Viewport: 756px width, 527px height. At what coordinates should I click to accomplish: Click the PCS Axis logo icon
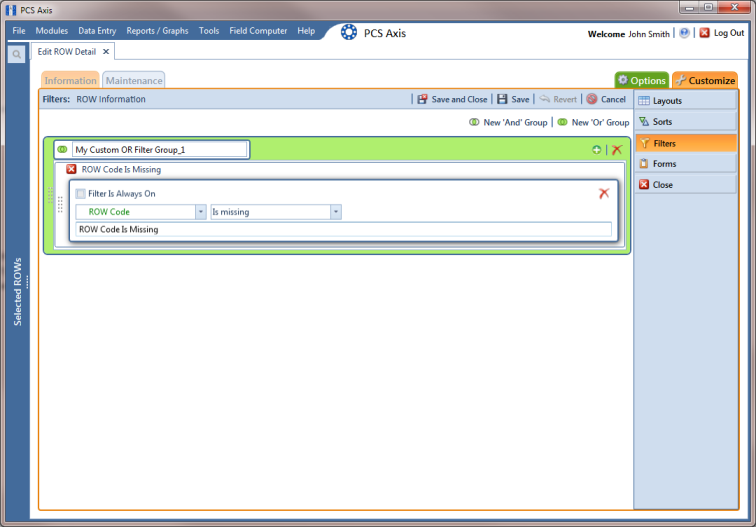(x=349, y=32)
